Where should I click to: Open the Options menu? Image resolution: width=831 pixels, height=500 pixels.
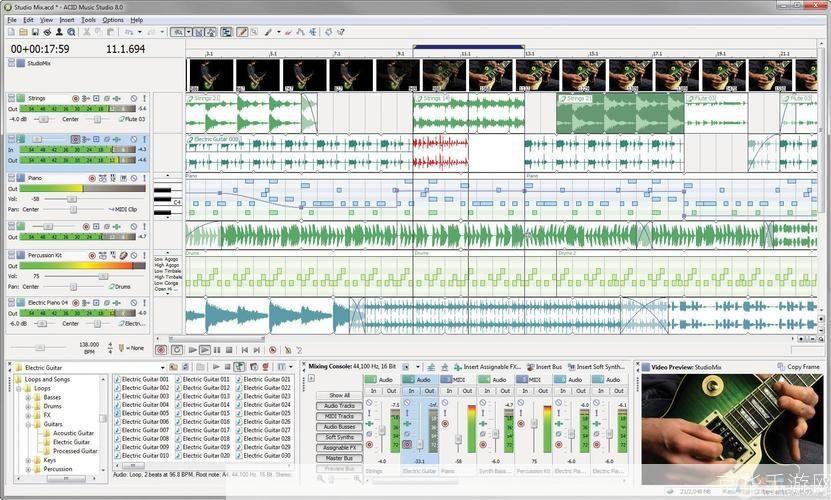pyautogui.click(x=113, y=20)
